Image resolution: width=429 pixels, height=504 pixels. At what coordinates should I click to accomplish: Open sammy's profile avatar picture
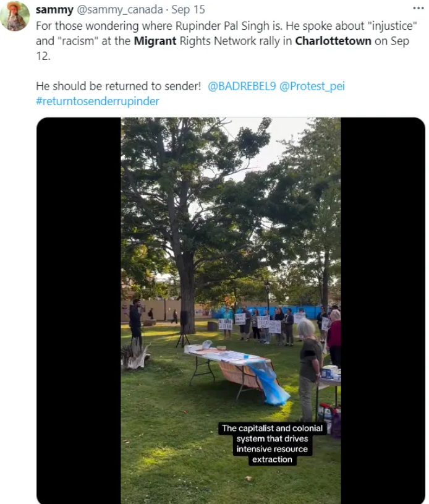coord(15,15)
